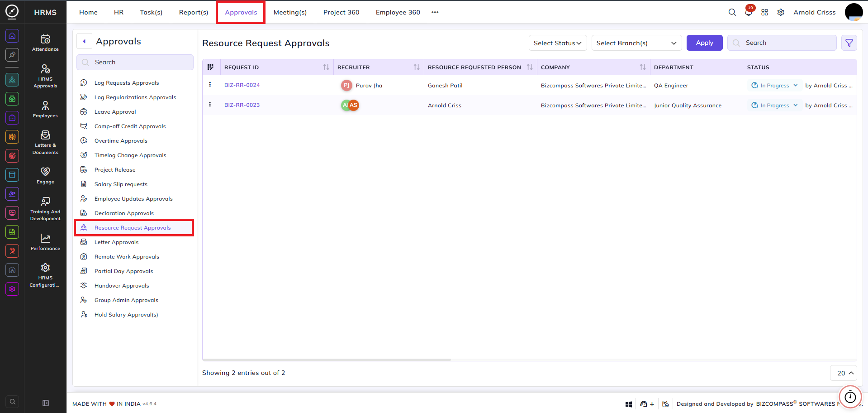Open the HR tab
The image size is (868, 413).
click(x=119, y=12)
